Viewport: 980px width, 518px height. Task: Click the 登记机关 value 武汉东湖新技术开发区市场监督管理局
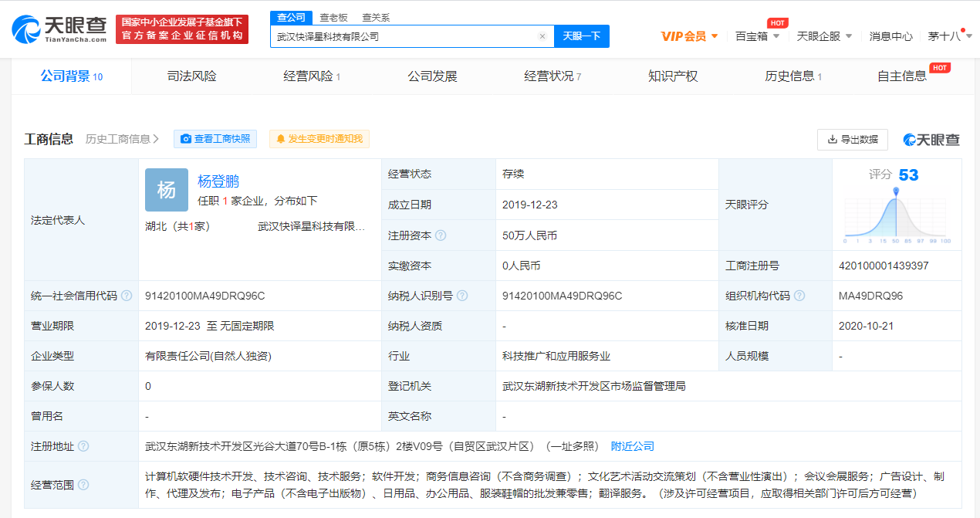(594, 386)
